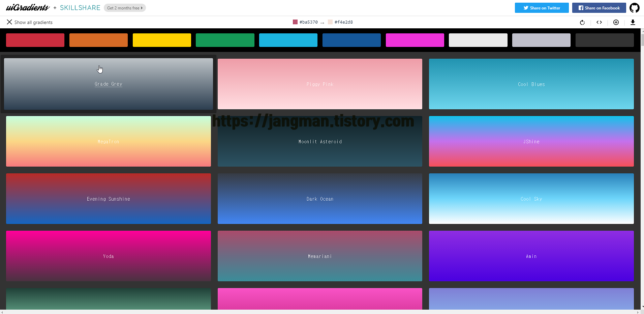
Task: Click Show all gradients
Action: [33, 22]
